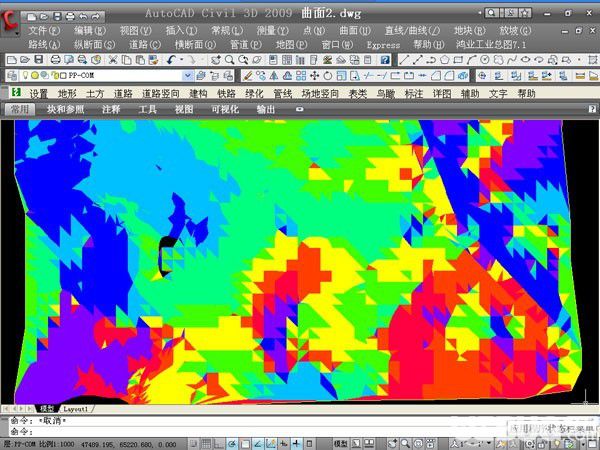The height and width of the screenshot is (450, 600).
Task: Open the 文件(F) menu
Action: coord(44,30)
